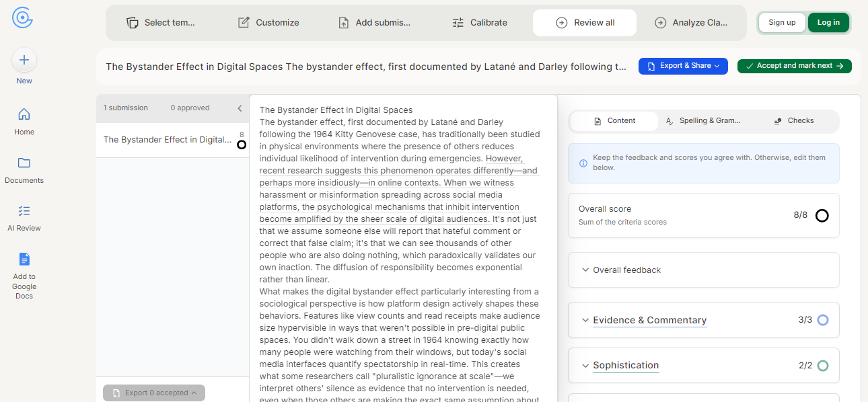Open AI Review in sidebar

tap(24, 218)
